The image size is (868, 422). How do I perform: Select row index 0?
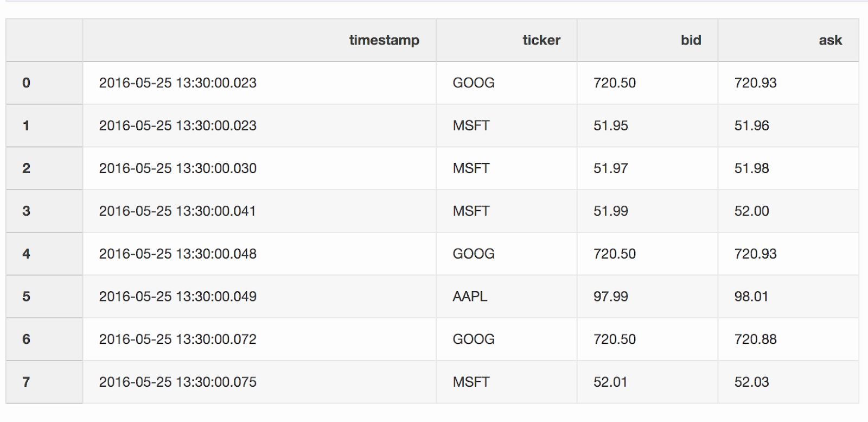tap(26, 83)
